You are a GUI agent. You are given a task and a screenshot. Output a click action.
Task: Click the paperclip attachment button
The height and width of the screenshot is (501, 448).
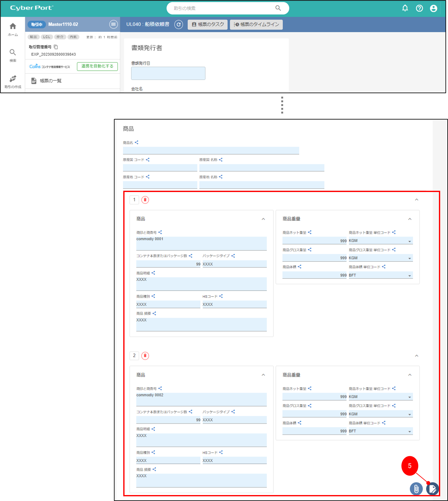[416, 488]
